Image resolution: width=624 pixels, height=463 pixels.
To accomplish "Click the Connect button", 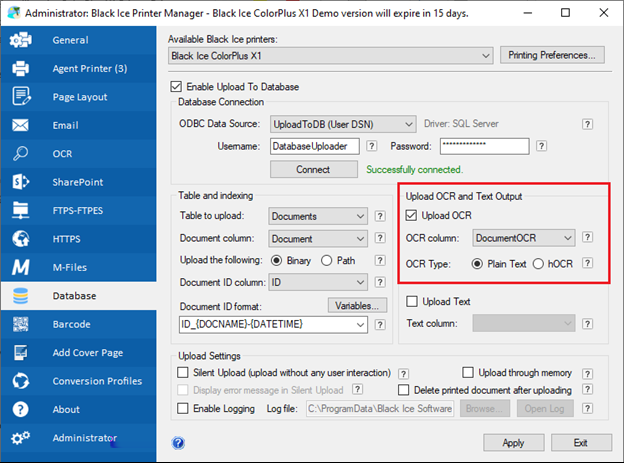I will (312, 170).
